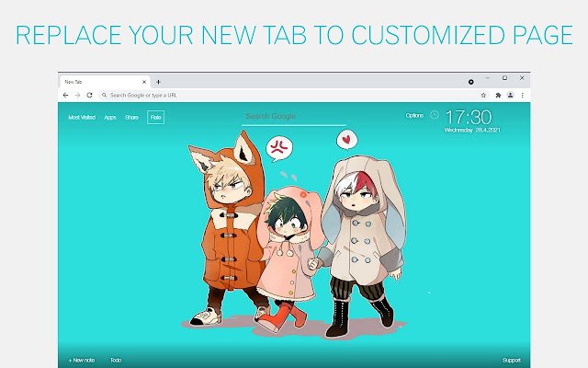Screen dimensions: 588x368
Task: Click the search magnifier icon in address bar
Action: tap(104, 96)
